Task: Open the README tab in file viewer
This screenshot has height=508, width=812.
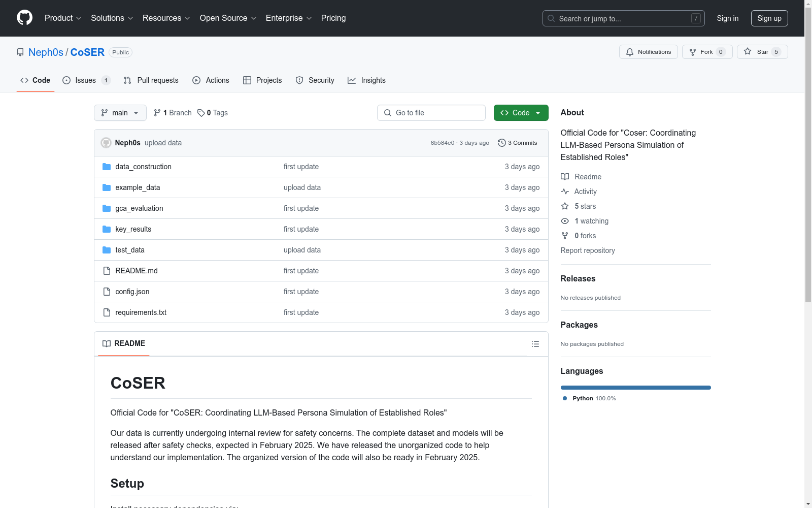Action: point(124,343)
